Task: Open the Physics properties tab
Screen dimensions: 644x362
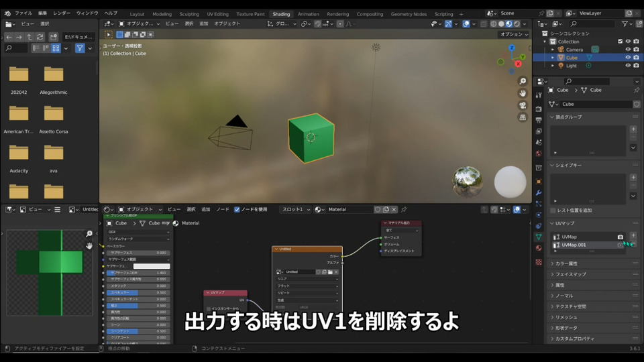Action: click(539, 215)
